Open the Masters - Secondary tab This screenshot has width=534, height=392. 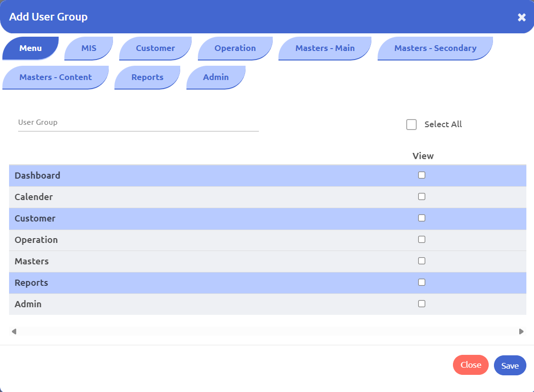point(435,48)
